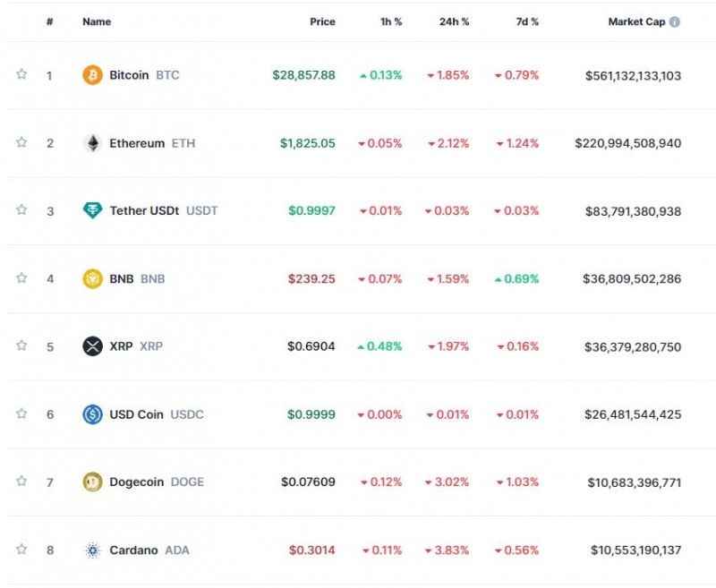716x588 pixels.
Task: Add Bitcoin to watchlist via star
Action: coord(21,75)
